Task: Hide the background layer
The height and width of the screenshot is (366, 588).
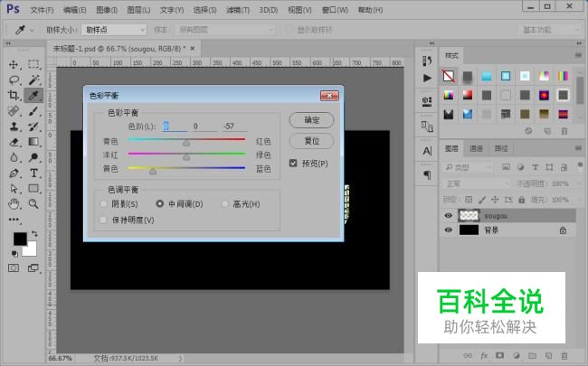Action: (448, 230)
